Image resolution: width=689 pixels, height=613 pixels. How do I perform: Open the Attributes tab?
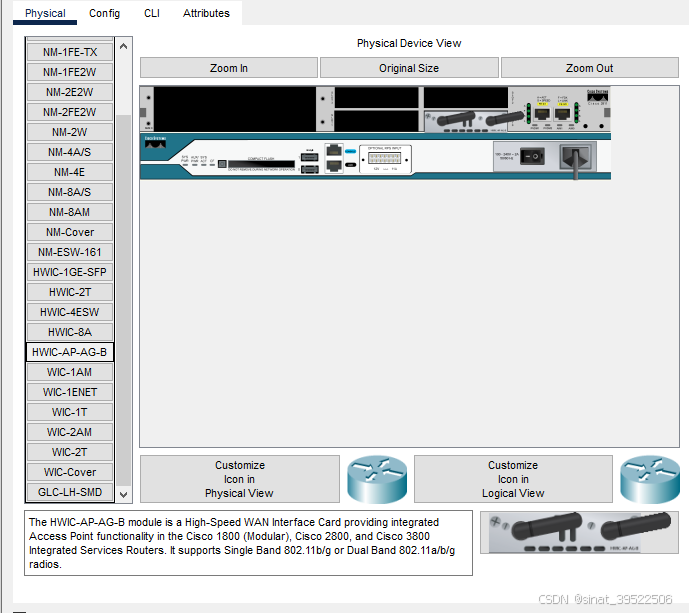206,13
